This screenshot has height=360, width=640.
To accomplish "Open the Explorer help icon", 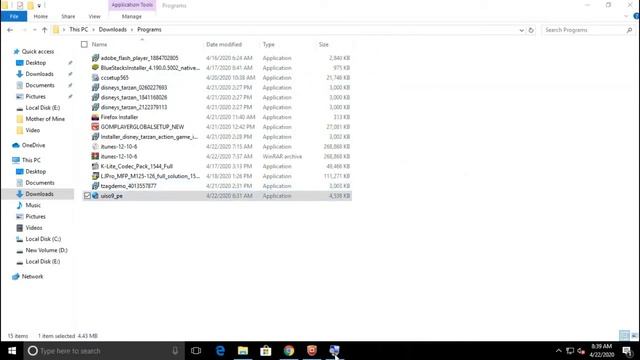I will click(636, 16).
